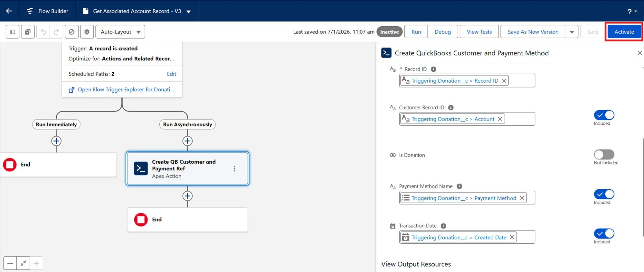Select the End element under Run Immediately
This screenshot has width=644, height=272.
(x=58, y=165)
